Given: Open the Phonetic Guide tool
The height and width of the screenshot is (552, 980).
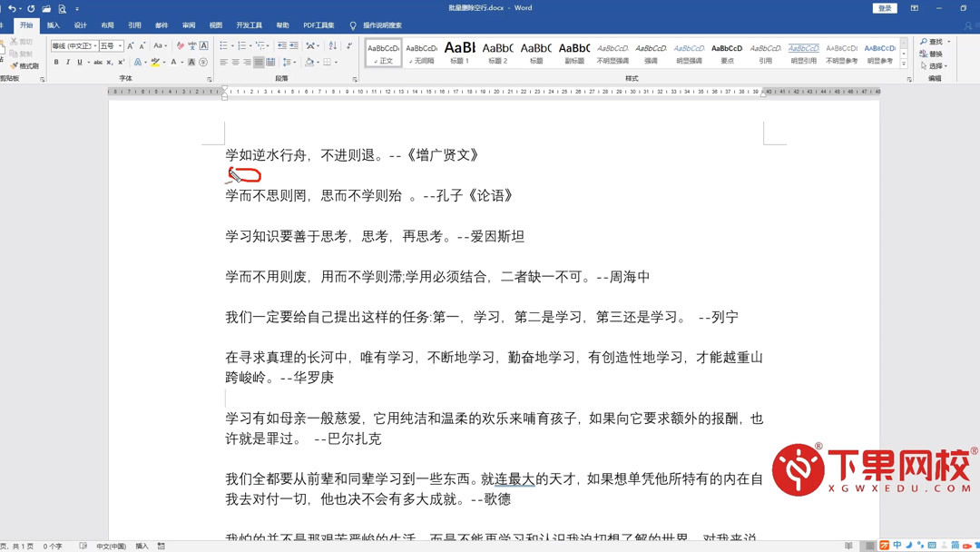Looking at the screenshot, I should [192, 46].
